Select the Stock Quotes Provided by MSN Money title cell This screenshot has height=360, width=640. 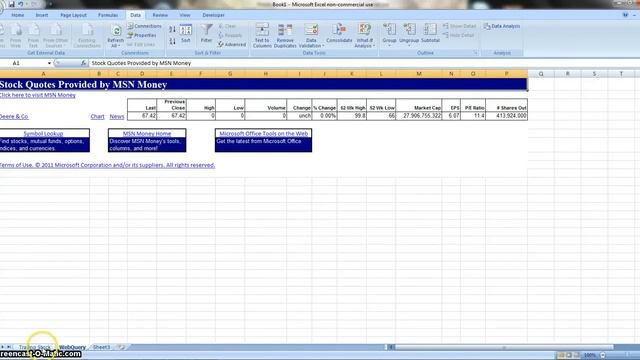click(263, 84)
